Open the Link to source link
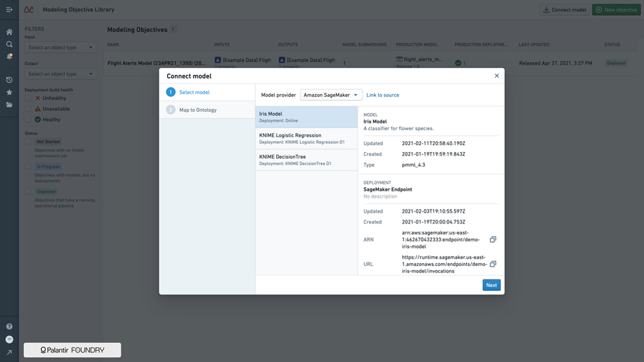Viewport: 644px width, 362px height. point(382,95)
